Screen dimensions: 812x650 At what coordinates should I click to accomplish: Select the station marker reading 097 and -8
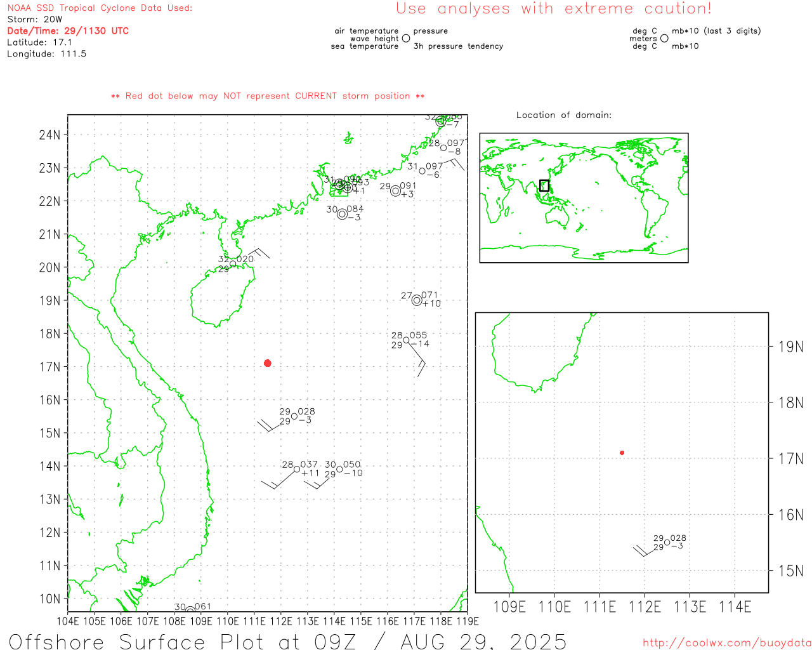(x=443, y=148)
